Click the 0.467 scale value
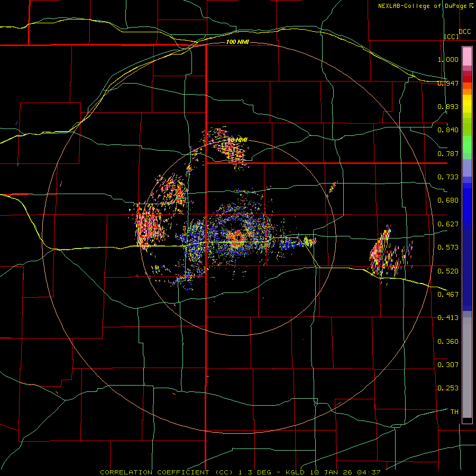476x476 pixels. (448, 294)
